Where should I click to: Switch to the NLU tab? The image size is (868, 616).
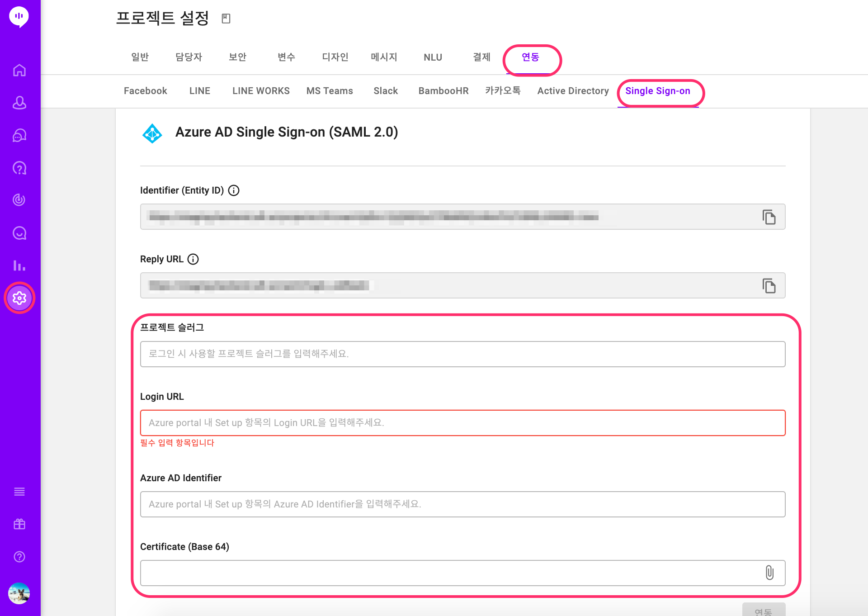433,57
